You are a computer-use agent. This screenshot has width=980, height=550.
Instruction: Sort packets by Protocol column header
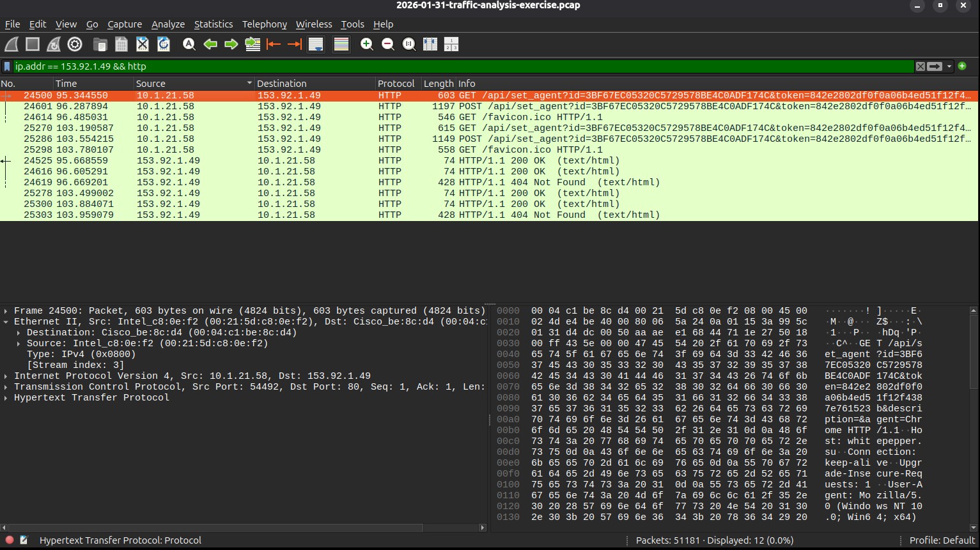[x=398, y=84]
